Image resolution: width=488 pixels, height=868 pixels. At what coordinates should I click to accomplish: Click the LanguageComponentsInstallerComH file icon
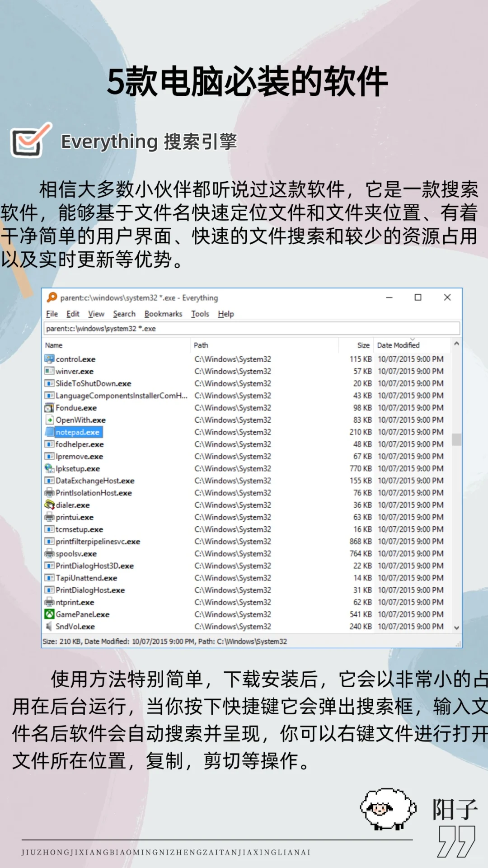(49, 396)
